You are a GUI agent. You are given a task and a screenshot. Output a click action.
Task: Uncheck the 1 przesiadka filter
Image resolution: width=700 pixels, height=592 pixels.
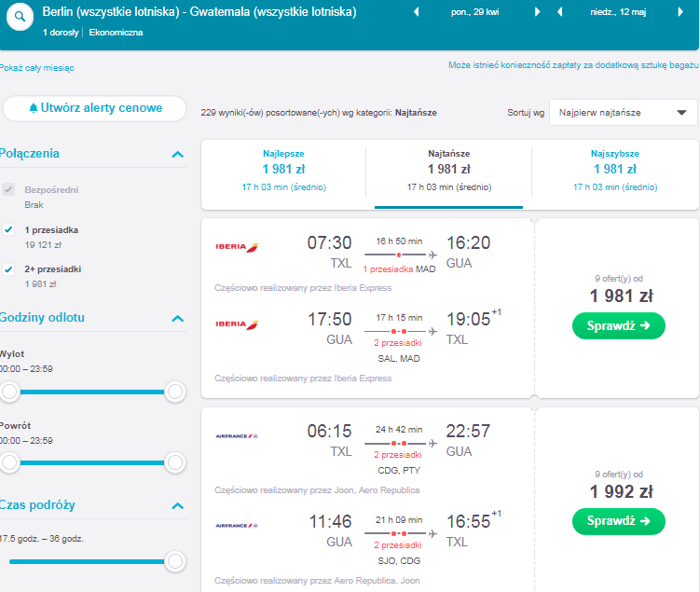click(x=8, y=229)
